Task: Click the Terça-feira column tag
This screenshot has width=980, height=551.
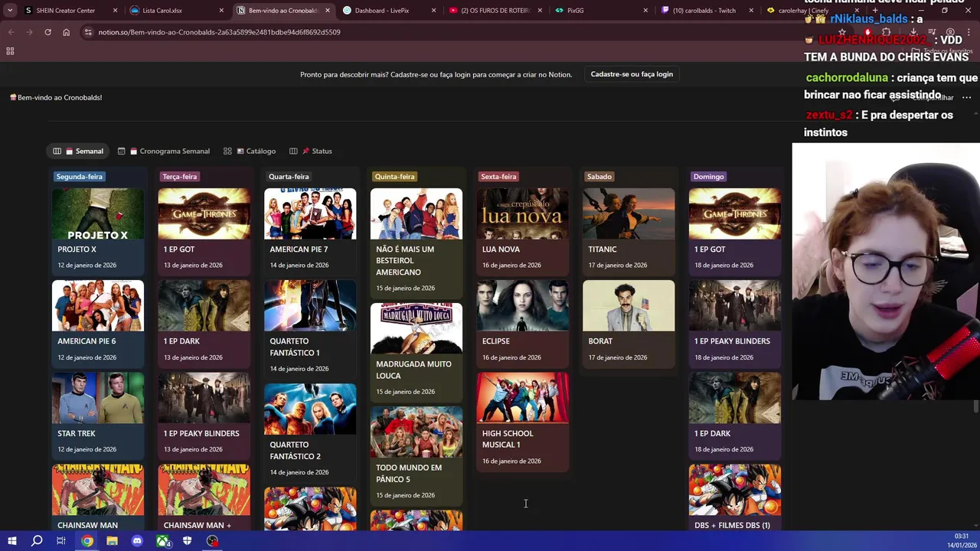Action: (180, 177)
